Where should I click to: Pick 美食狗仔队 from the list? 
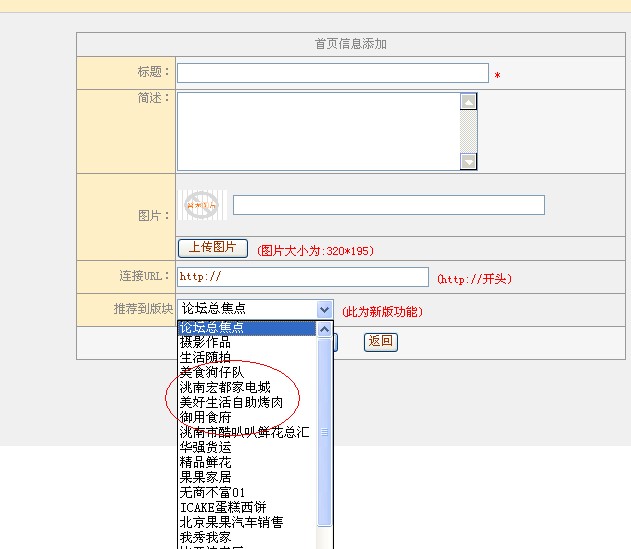click(x=247, y=372)
